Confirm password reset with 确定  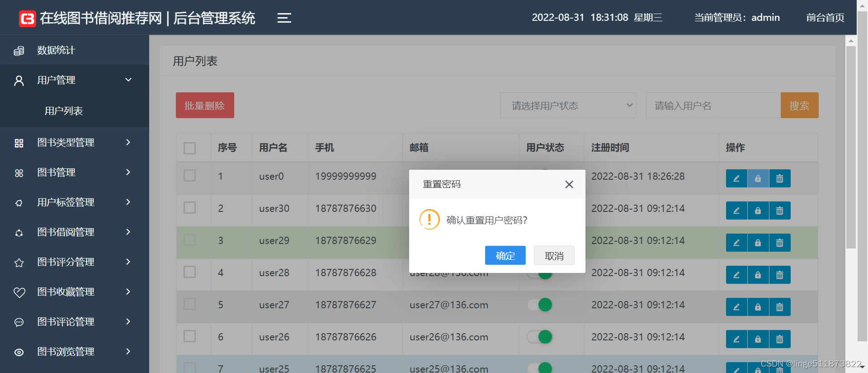[505, 256]
